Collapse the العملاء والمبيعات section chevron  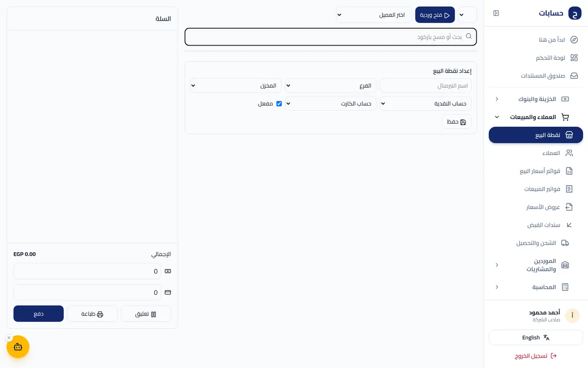[497, 117]
